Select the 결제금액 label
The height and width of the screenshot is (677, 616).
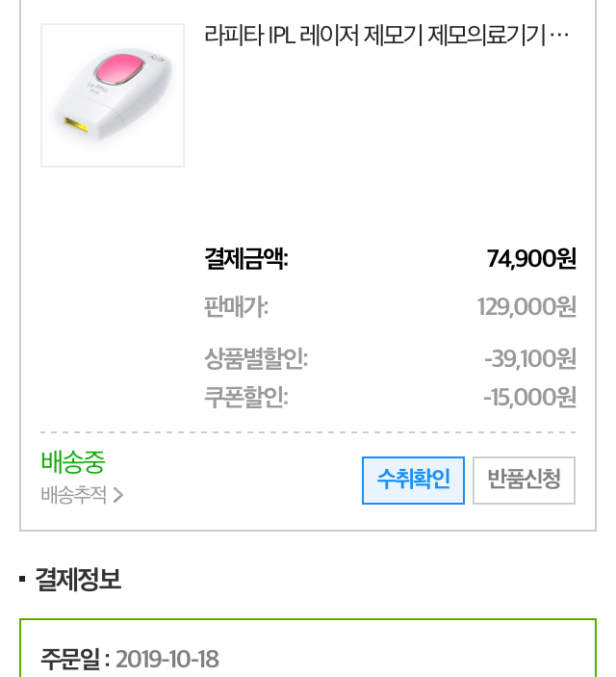tap(245, 259)
